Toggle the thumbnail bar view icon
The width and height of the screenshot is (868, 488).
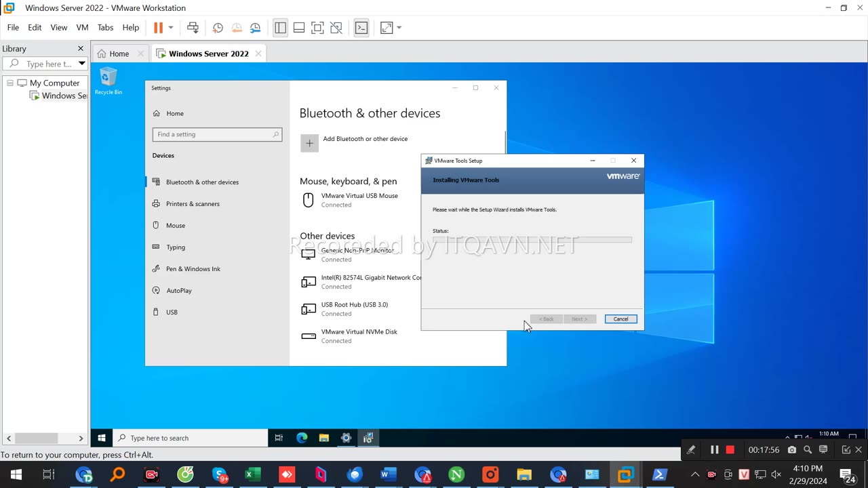pos(299,28)
